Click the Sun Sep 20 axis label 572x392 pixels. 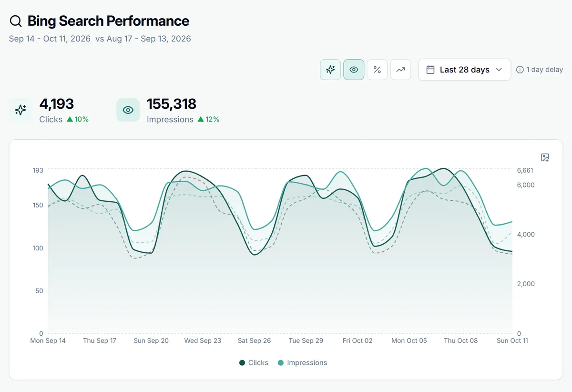pyautogui.click(x=151, y=340)
